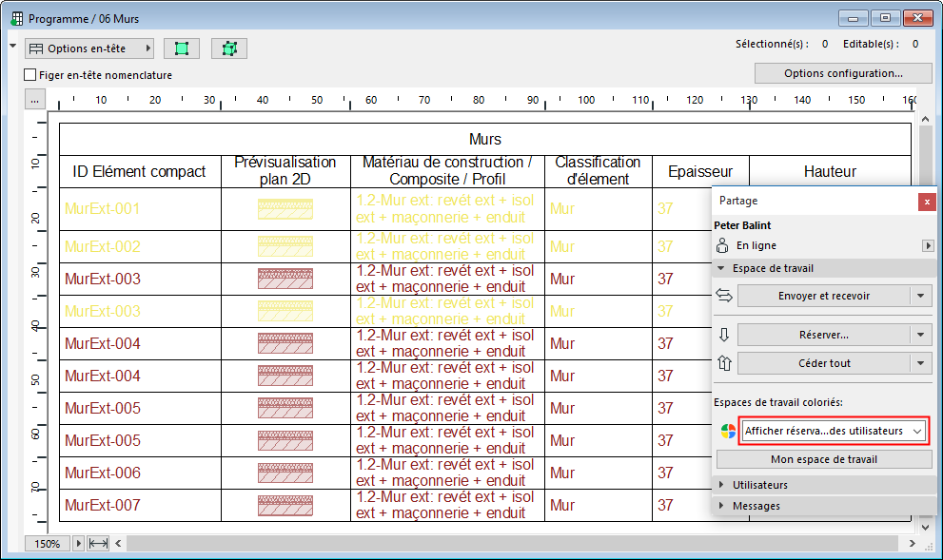The height and width of the screenshot is (560, 943).
Task: Click the Options configuration button
Action: point(843,72)
